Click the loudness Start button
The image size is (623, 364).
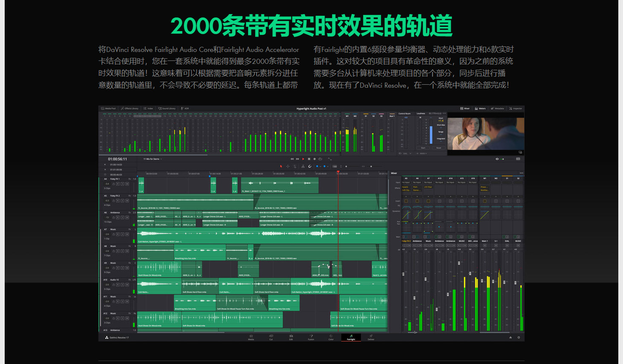pos(423,148)
